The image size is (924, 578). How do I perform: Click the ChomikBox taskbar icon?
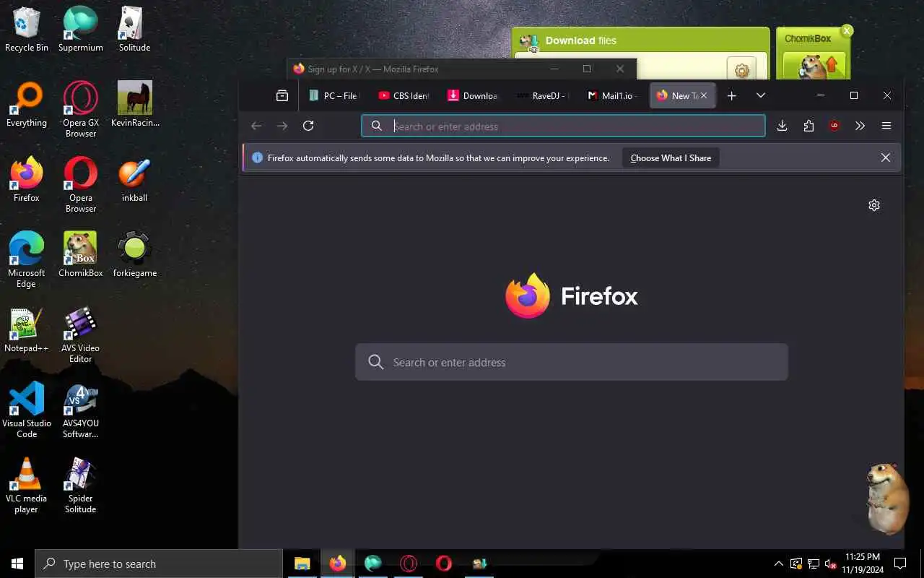pyautogui.click(x=479, y=564)
